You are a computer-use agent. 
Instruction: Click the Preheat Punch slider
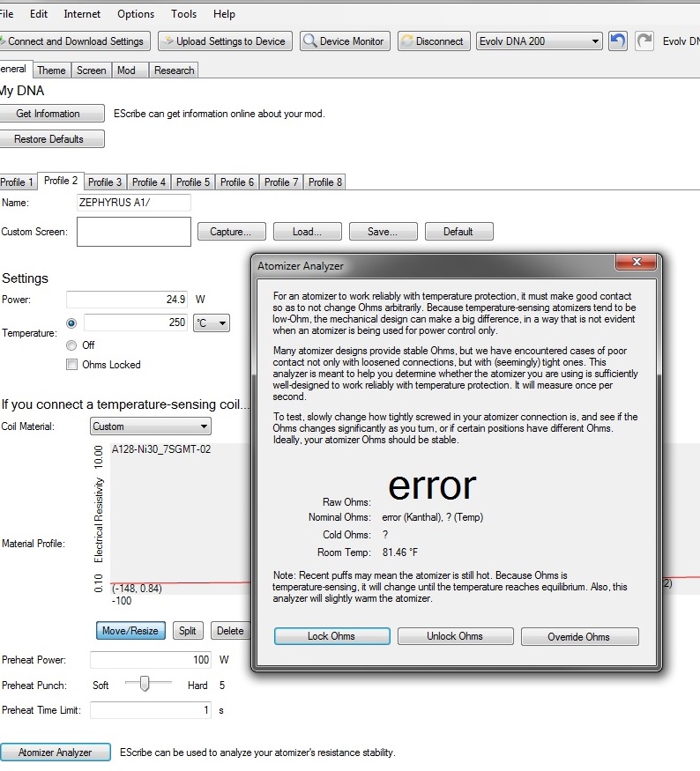pos(145,684)
